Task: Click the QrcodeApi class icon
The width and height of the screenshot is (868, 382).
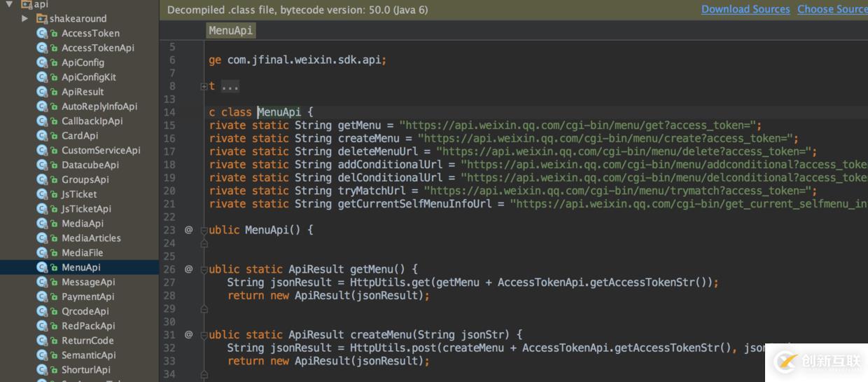Action: 42,311
